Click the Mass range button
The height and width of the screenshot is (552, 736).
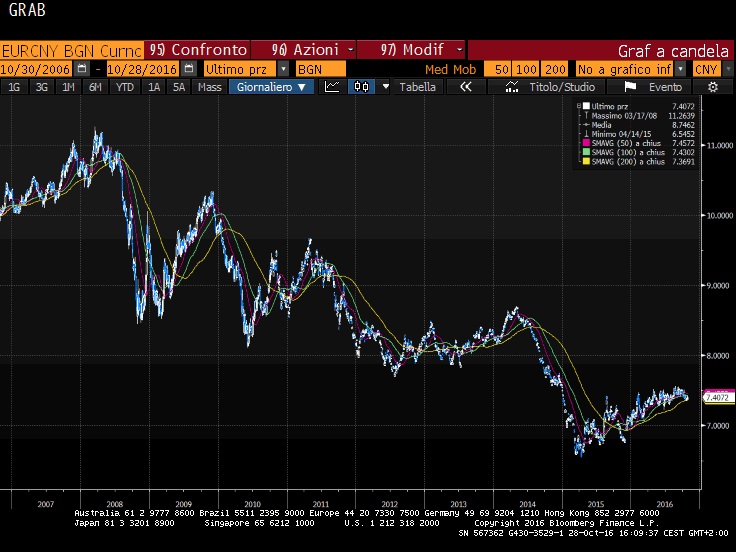pos(209,87)
